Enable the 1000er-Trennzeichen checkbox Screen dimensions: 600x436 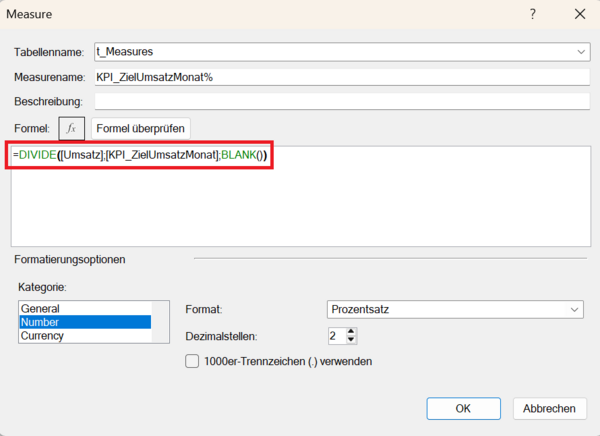coord(193,361)
